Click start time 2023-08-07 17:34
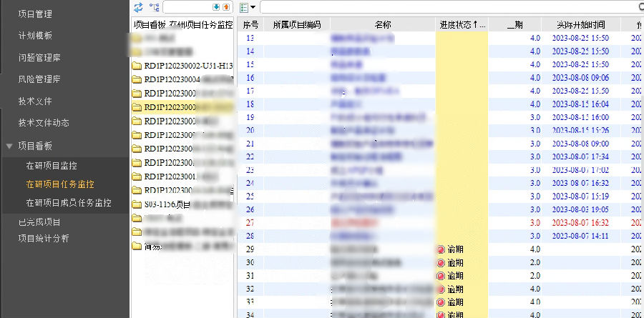Image resolution: width=644 pixels, height=318 pixels. coord(580,156)
